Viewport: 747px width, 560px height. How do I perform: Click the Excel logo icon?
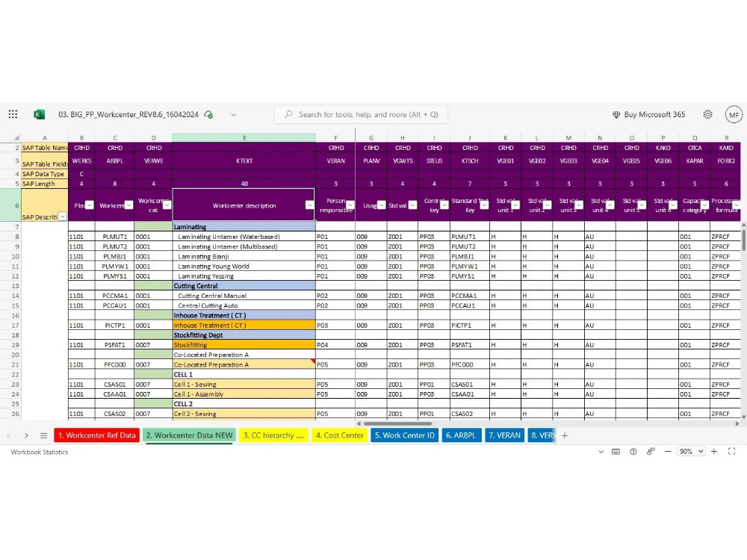coord(39,114)
